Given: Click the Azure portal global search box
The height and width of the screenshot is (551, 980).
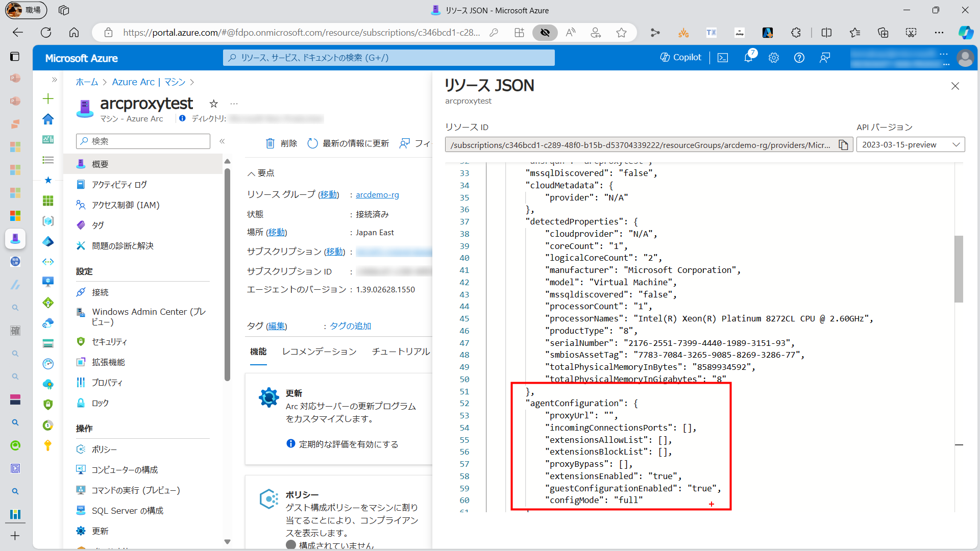Looking at the screenshot, I should pyautogui.click(x=389, y=58).
